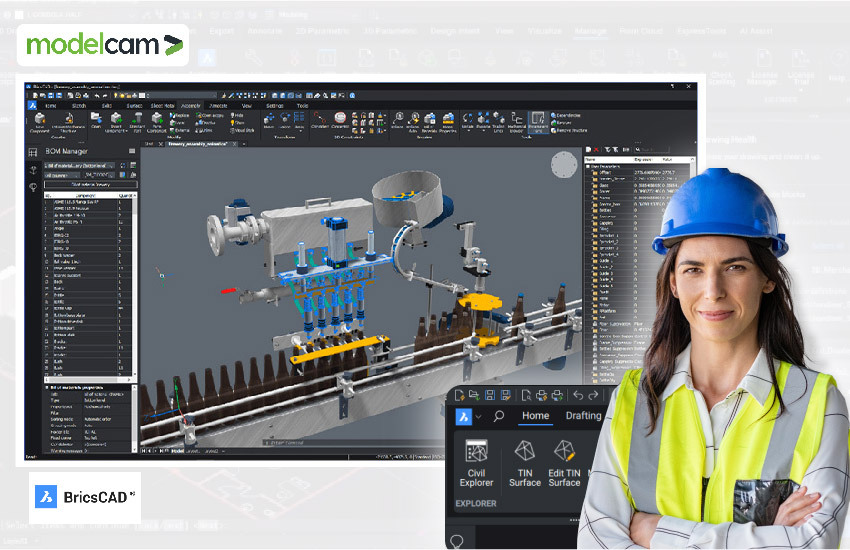Click the Print Preview icon in inset toolbar

526,395
